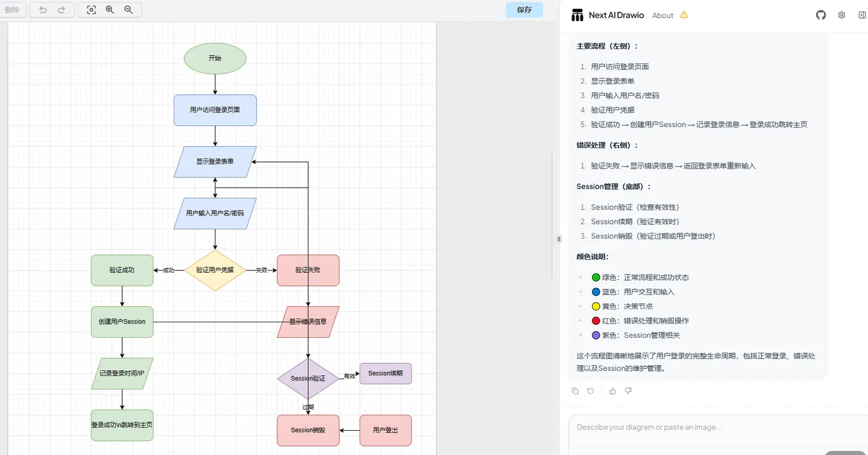
Task: Click the heading 颜色说明
Action: click(593, 257)
